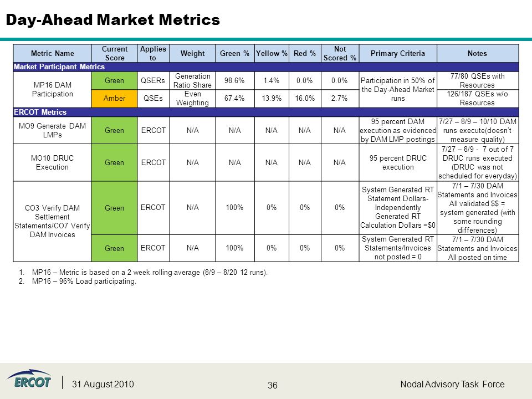This screenshot has width=532, height=399.
Task: Click the 'Generation Ratio Share' weight cell
Action: (x=192, y=81)
